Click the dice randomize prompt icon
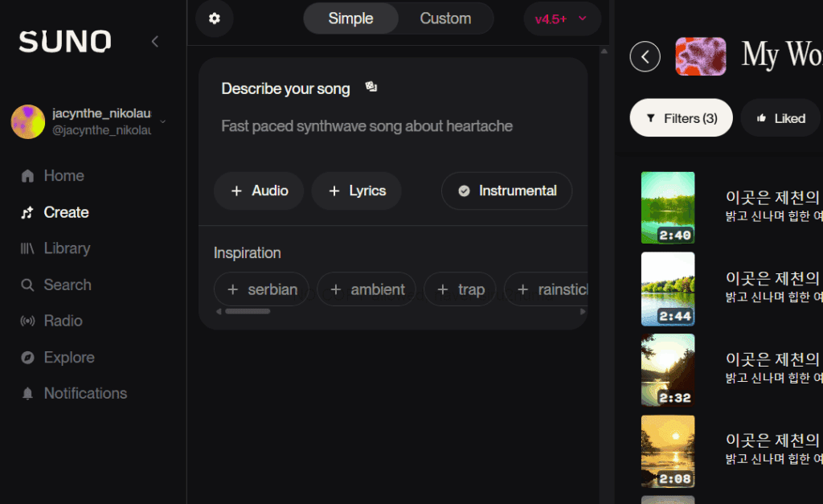Image resolution: width=823 pixels, height=504 pixels. pos(371,87)
